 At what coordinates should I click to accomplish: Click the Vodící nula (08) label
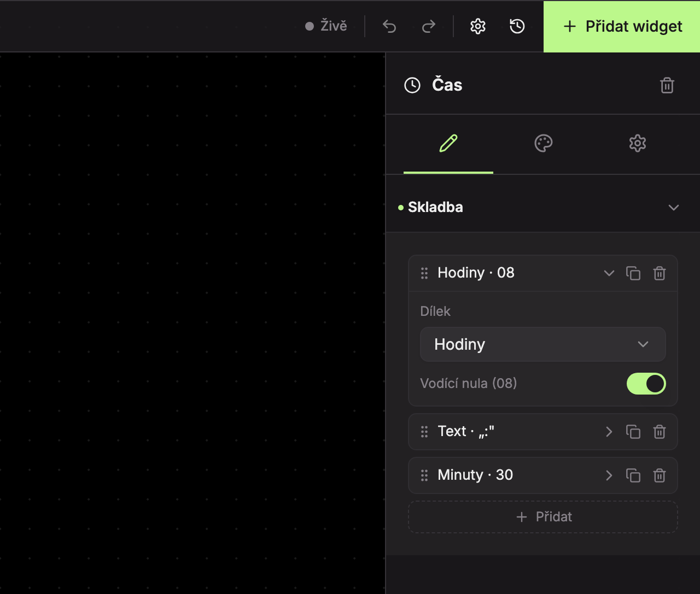coord(469,383)
